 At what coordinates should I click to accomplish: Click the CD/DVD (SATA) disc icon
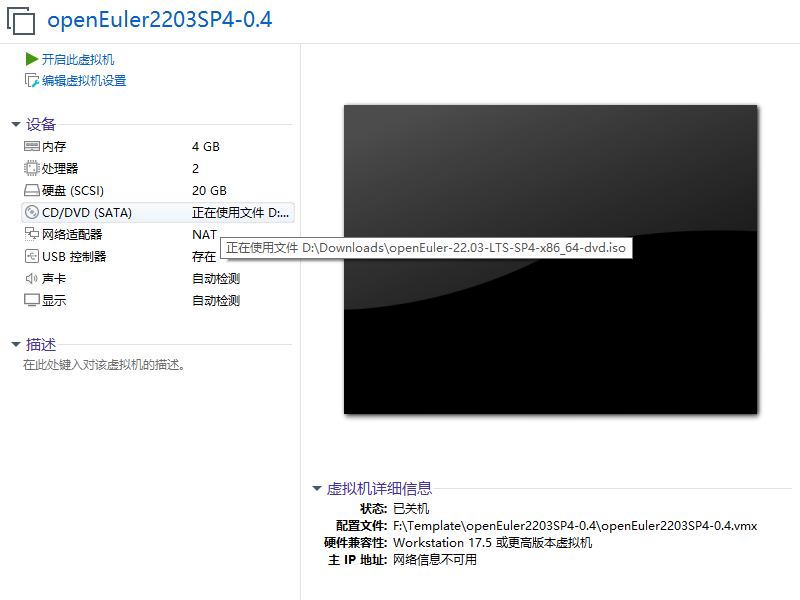pos(32,212)
